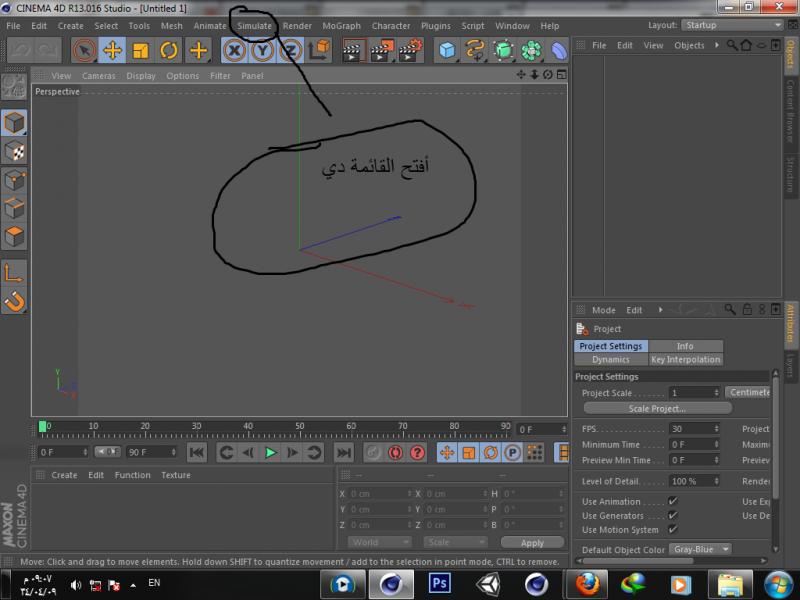Open the Simulate menu

pos(254,26)
